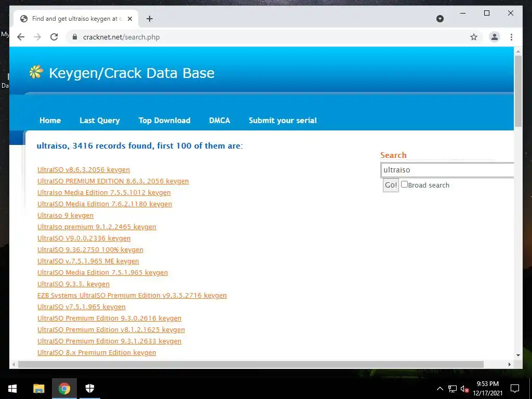Click the vertical scrollbar down arrow
Image resolution: width=532 pixels, height=399 pixels.
(518, 355)
